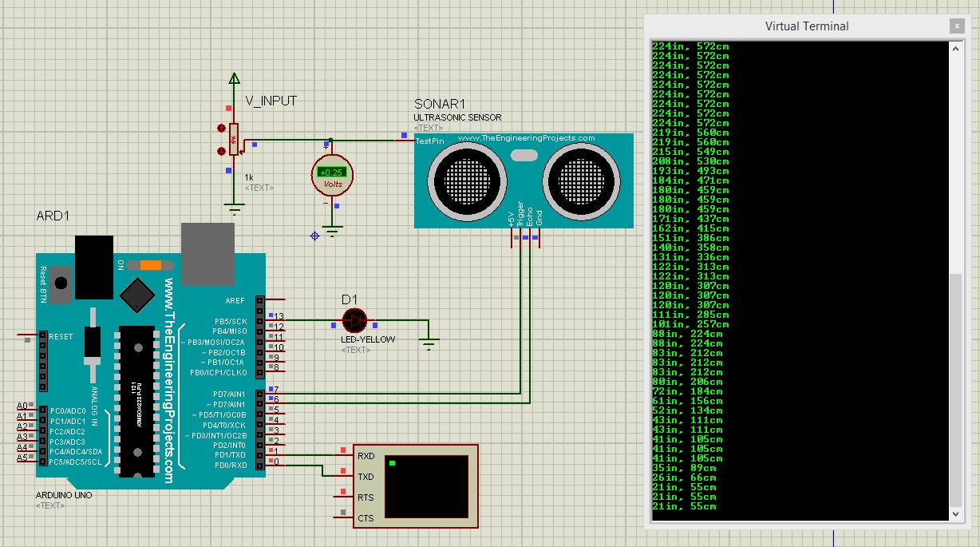This screenshot has width=980, height=547.
Task: Select the RXD pin of virtual terminal
Action: [366, 456]
